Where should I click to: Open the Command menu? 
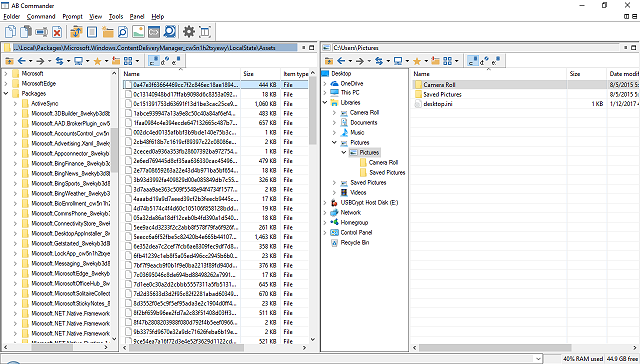[41, 17]
